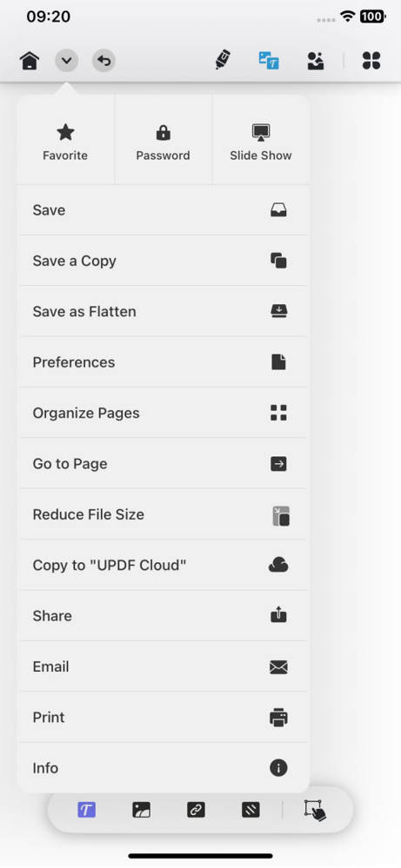
Task: Open the edit text and image mode
Action: pos(269,60)
